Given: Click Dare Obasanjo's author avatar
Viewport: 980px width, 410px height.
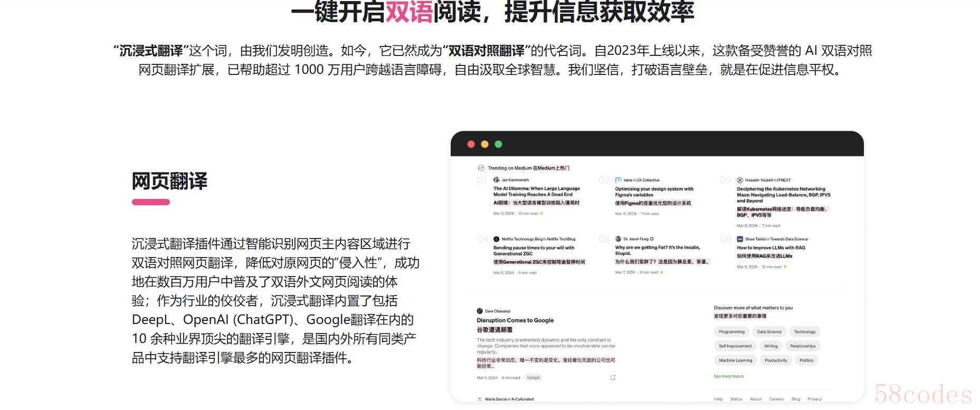Looking at the screenshot, I should [x=480, y=311].
